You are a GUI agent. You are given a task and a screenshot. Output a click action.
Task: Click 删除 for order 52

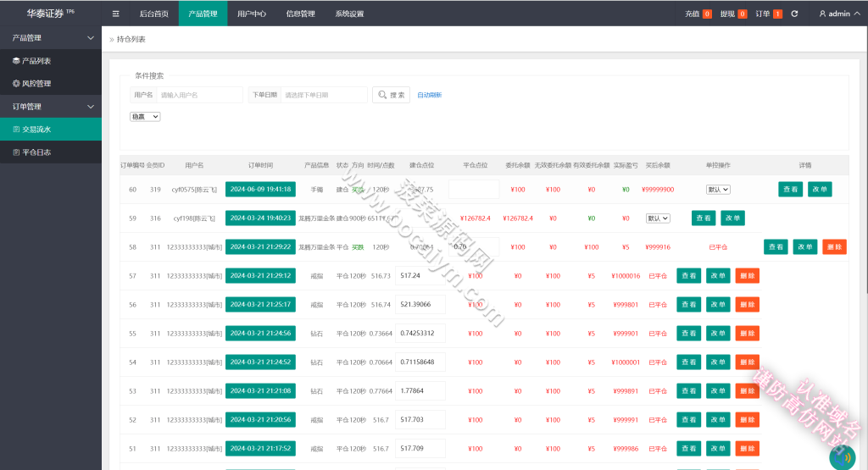click(748, 420)
